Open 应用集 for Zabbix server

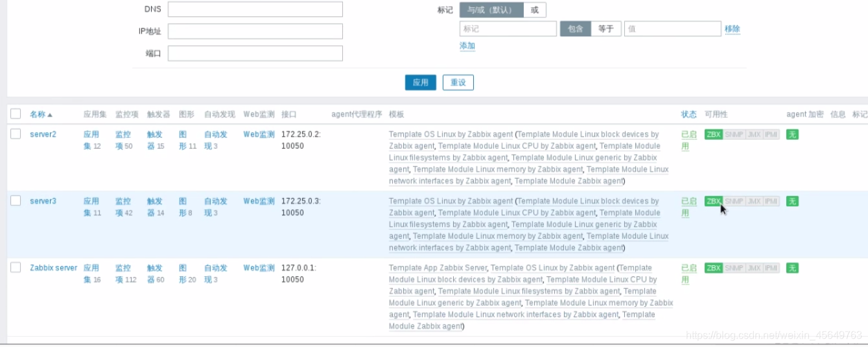click(x=91, y=273)
